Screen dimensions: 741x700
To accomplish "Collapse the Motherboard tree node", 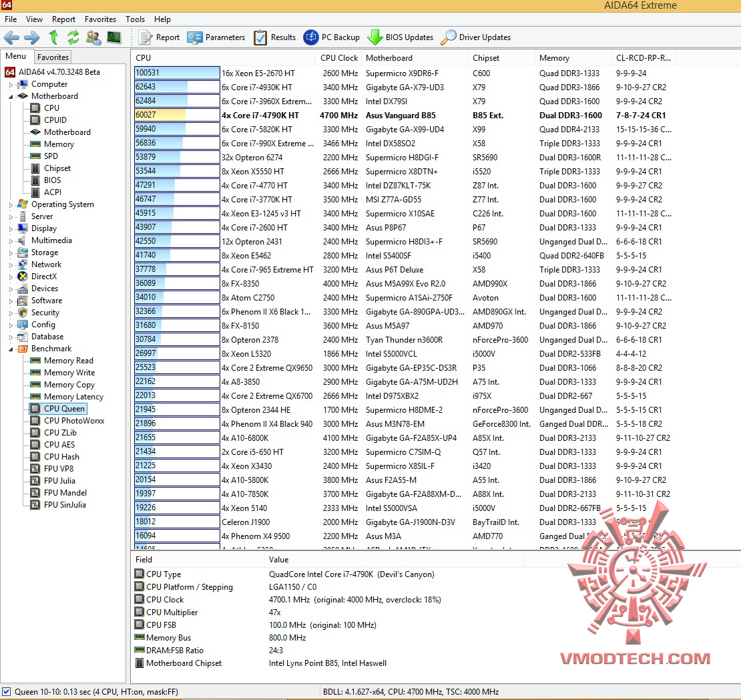I will click(x=11, y=96).
